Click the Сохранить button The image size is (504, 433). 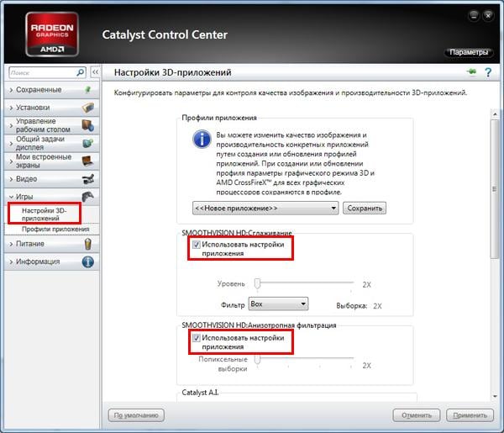365,208
